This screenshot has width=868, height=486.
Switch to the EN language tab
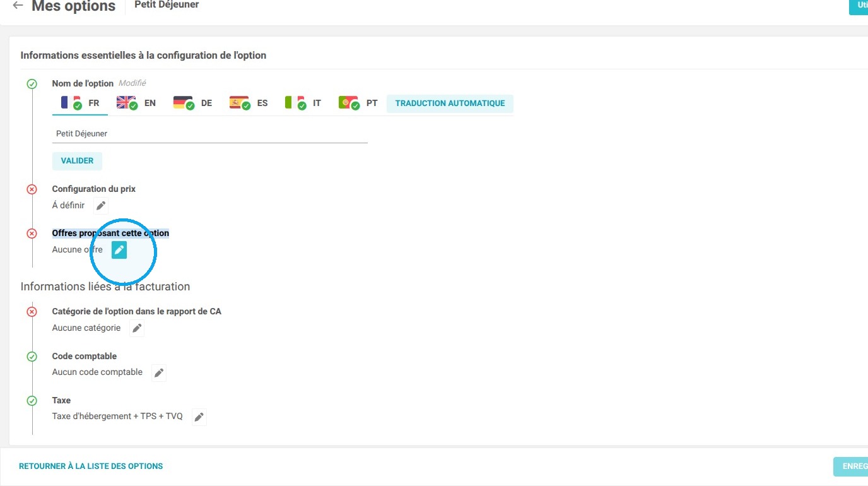coord(136,103)
